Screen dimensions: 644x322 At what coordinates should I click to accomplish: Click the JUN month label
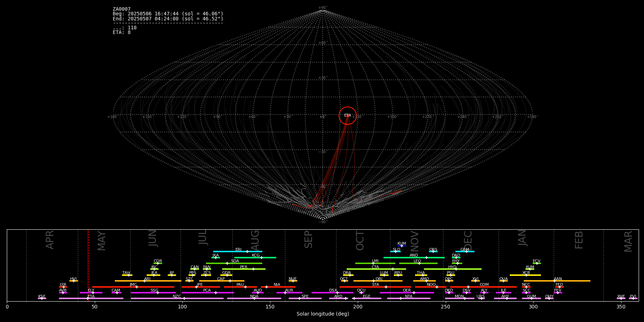click(x=153, y=238)
